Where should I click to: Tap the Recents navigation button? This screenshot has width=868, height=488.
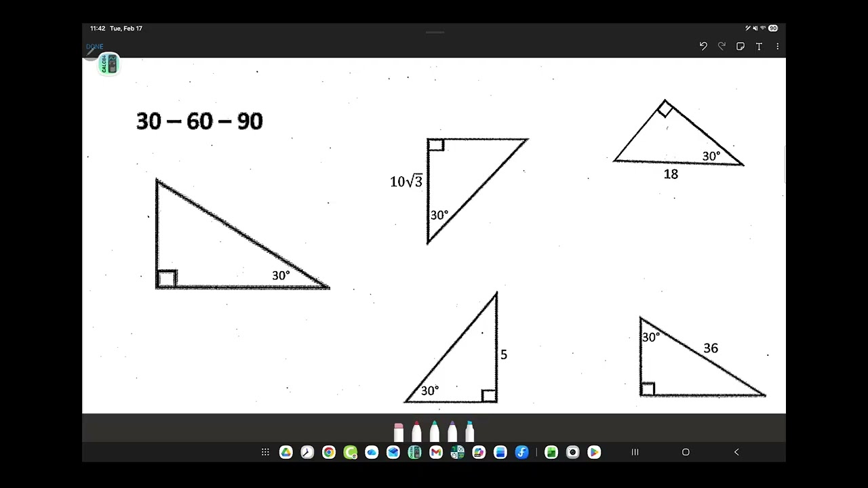pos(635,452)
